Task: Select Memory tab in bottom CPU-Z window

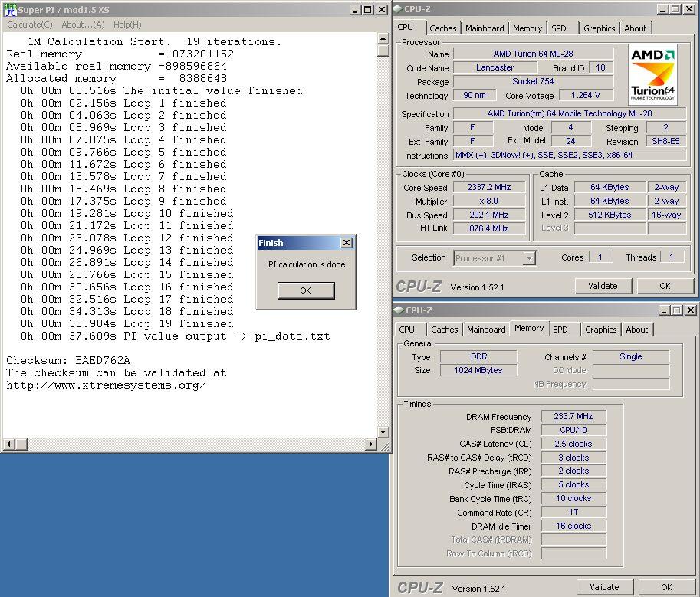Action: [x=529, y=329]
